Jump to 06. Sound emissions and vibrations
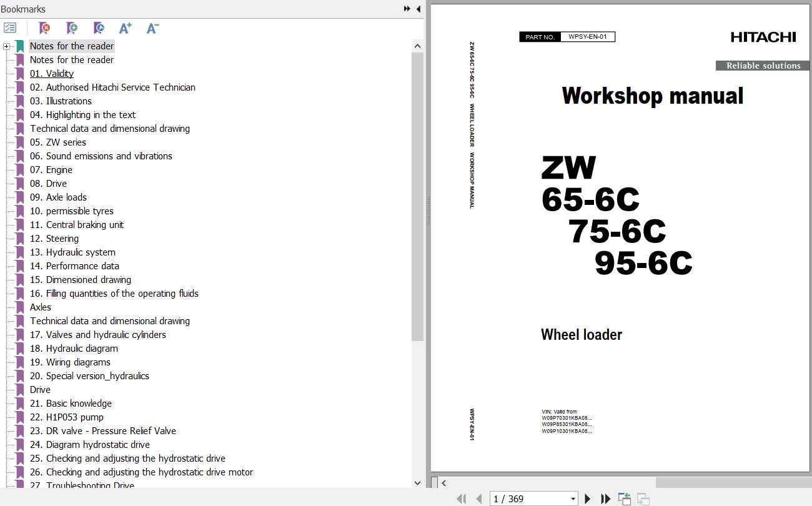Screen dimensions: 812x506 click(101, 156)
